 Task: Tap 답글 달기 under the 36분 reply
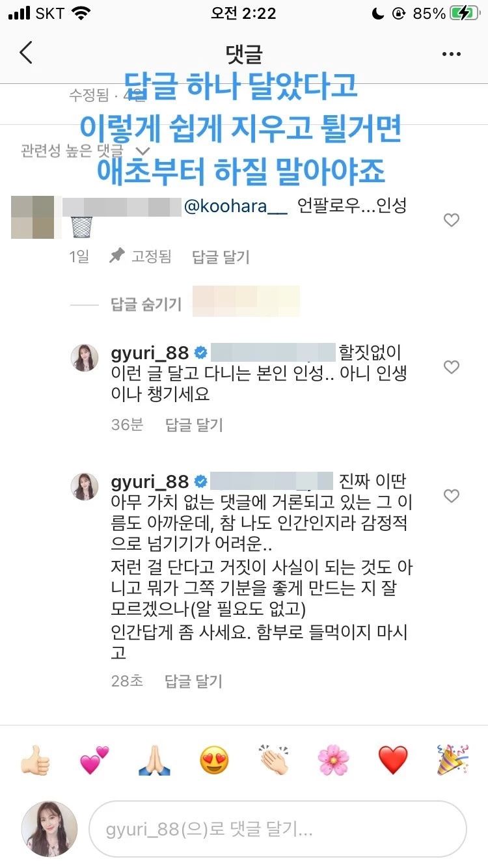(194, 425)
